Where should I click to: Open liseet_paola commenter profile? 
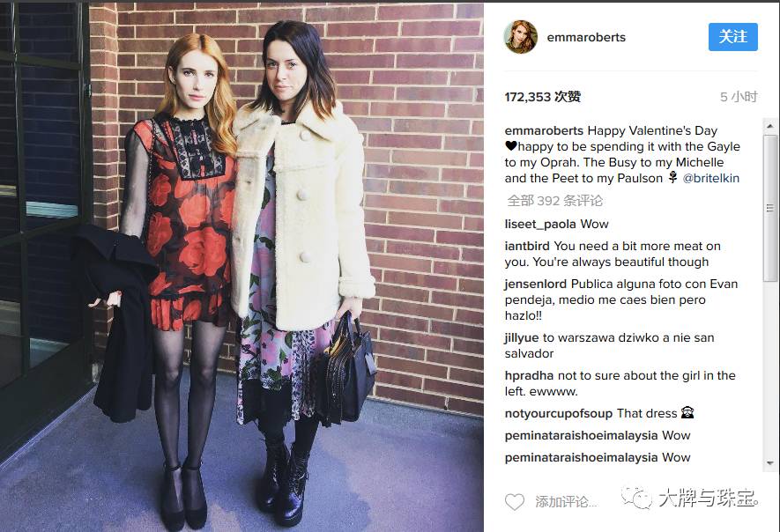point(540,225)
